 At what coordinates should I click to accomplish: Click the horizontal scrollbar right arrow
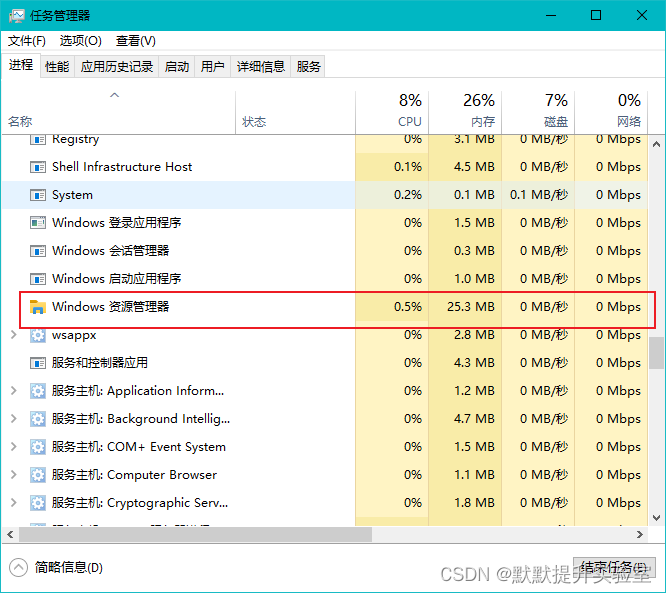click(640, 534)
